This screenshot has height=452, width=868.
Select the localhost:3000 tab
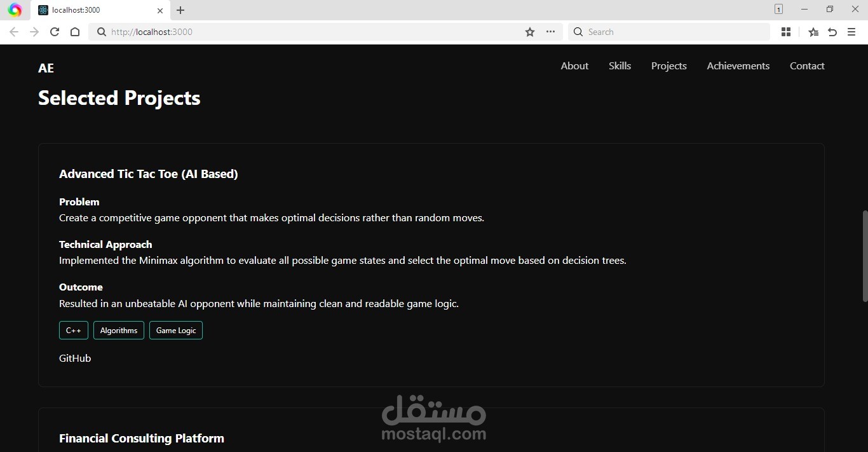[x=100, y=10]
